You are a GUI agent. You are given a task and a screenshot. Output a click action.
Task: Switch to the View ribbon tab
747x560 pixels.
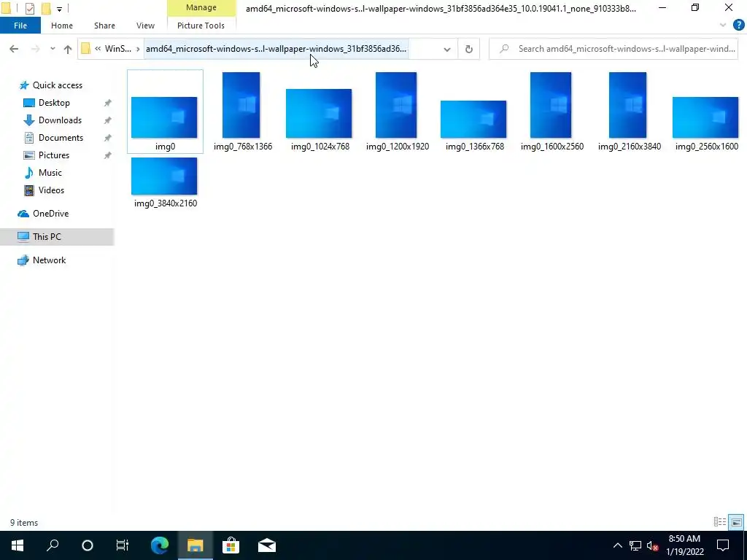click(x=145, y=26)
